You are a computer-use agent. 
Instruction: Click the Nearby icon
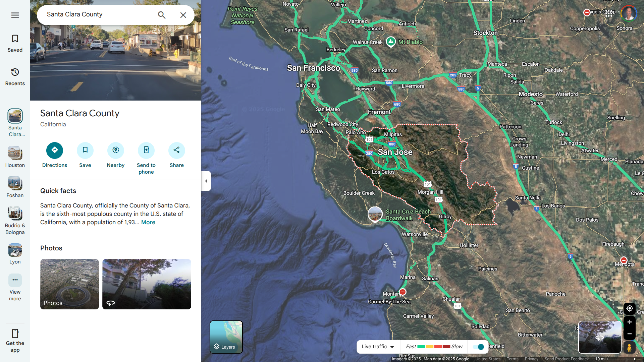point(116,150)
